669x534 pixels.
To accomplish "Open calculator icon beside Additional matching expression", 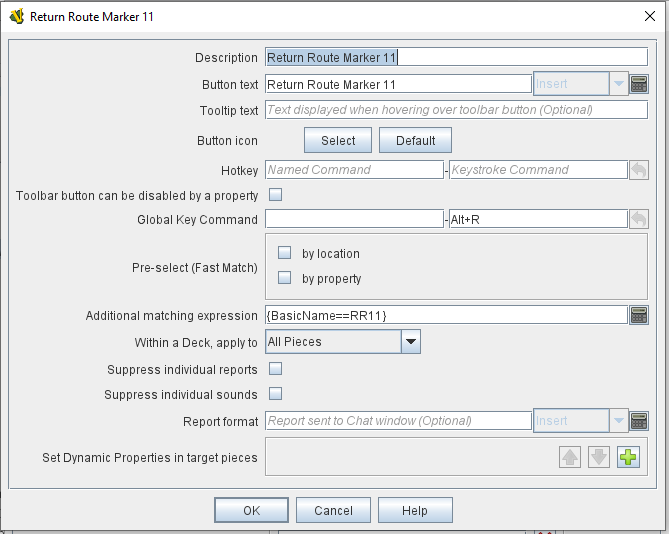I will coord(639,315).
